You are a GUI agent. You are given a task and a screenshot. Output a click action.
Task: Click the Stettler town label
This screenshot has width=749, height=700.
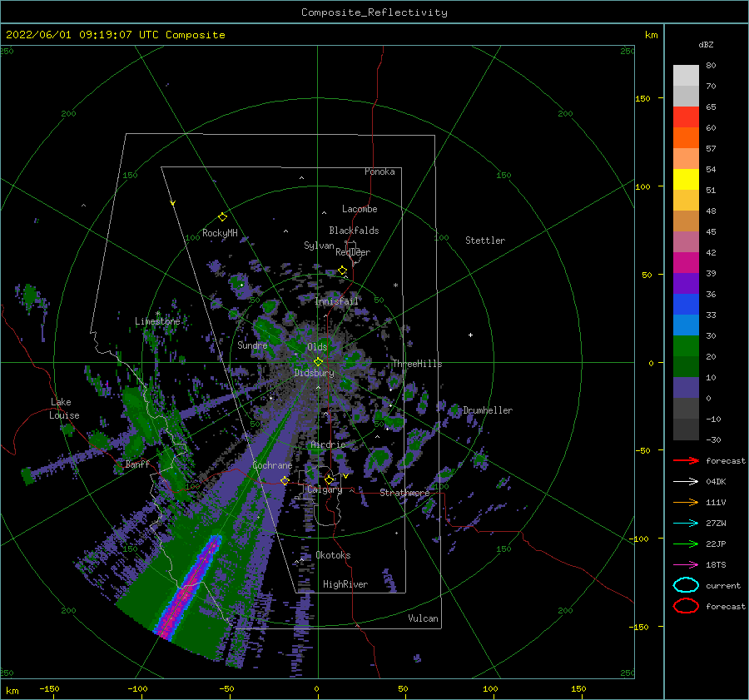[x=485, y=241]
